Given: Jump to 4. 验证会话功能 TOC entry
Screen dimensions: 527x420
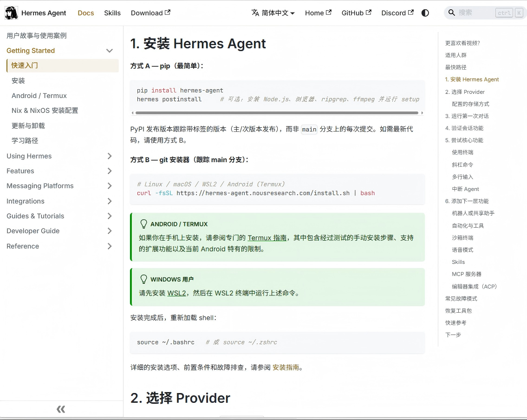Looking at the screenshot, I should point(464,128).
